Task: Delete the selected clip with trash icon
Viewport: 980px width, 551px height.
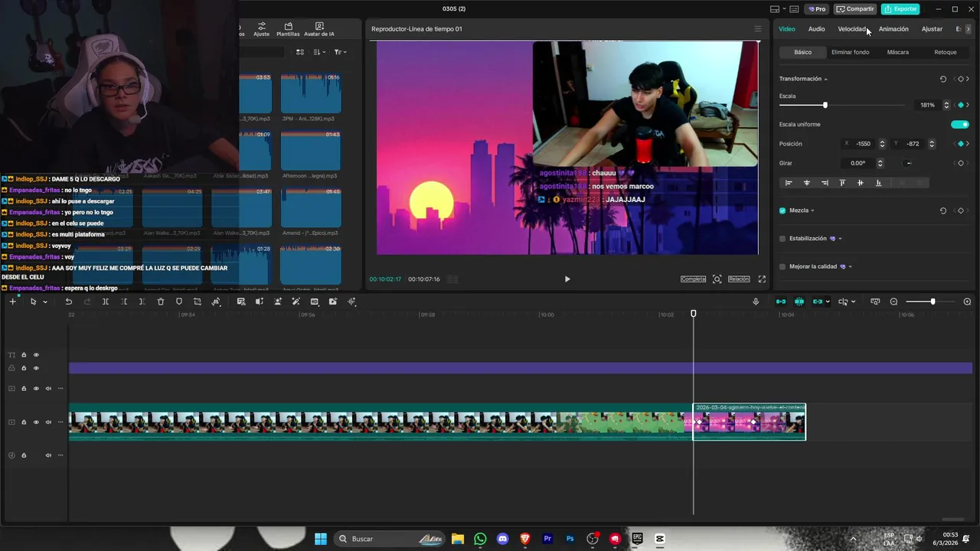Action: [x=161, y=302]
